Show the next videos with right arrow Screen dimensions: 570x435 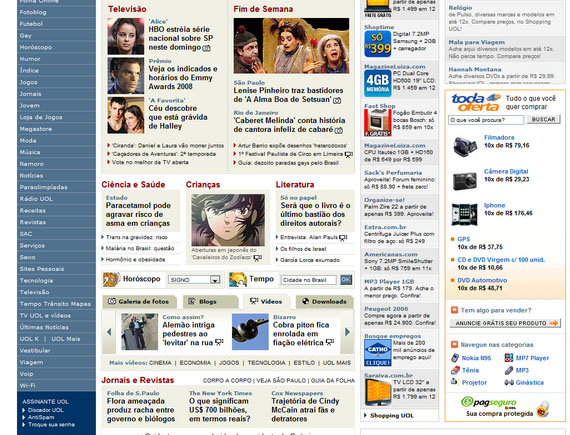click(x=347, y=332)
